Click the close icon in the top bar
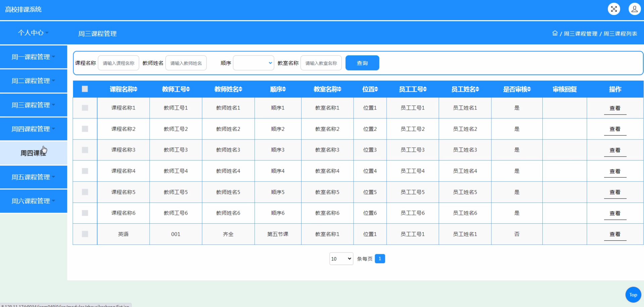The width and height of the screenshot is (644, 307). (x=614, y=9)
